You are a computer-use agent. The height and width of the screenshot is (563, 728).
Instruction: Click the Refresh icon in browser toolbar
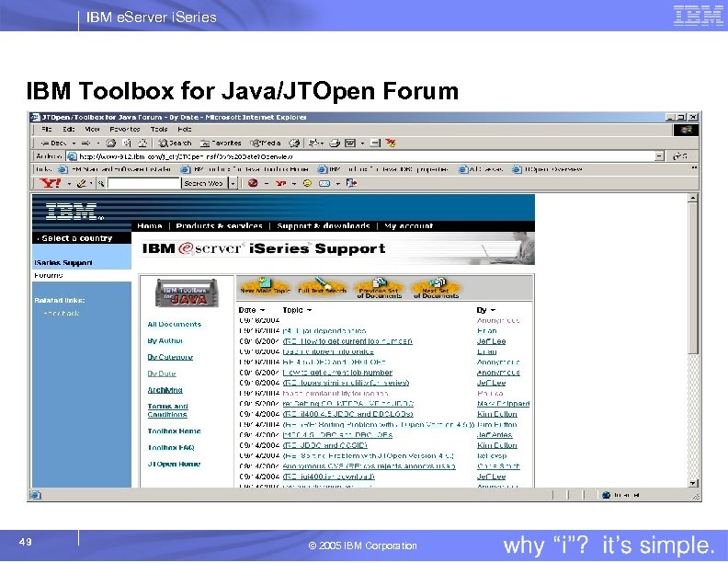(x=127, y=144)
